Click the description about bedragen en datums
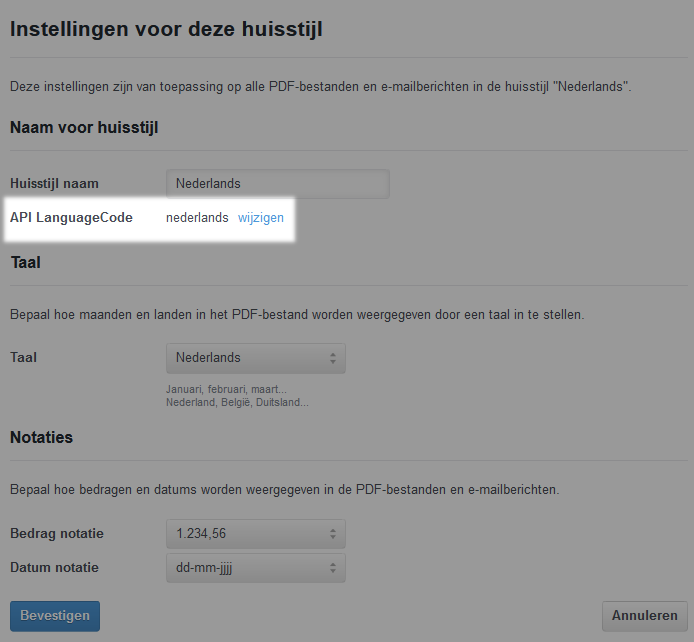 pyautogui.click(x=284, y=490)
